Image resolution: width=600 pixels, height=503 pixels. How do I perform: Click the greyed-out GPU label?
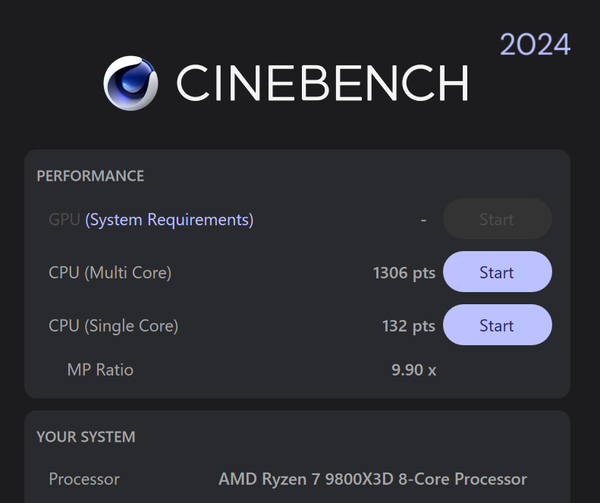click(64, 219)
